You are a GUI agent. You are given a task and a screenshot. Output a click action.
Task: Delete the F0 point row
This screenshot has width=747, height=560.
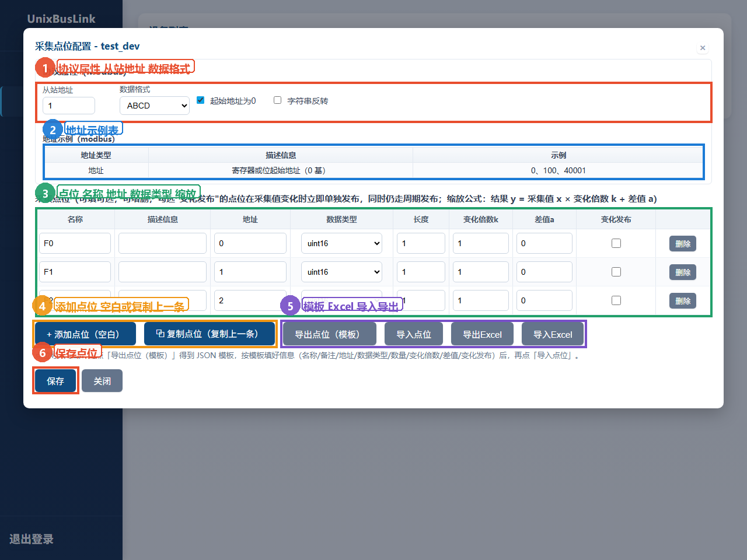coord(683,244)
